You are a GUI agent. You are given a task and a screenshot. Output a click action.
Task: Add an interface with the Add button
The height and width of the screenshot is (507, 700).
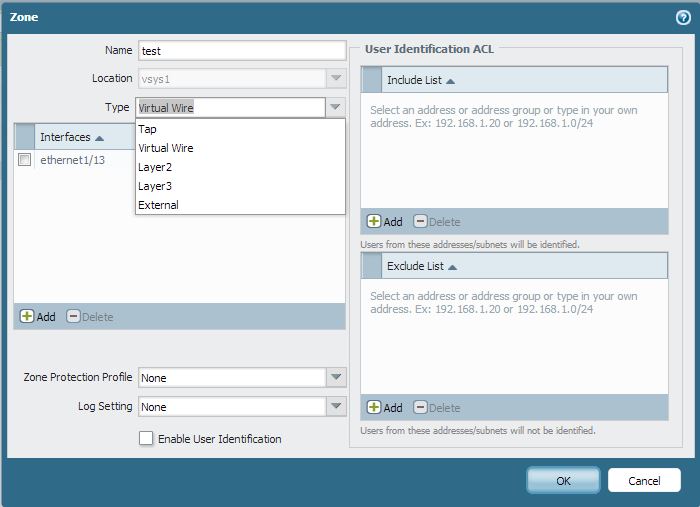[x=38, y=317]
